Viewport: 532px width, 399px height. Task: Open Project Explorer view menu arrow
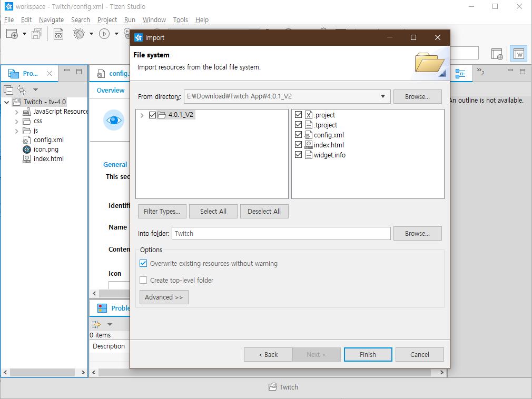pos(36,90)
